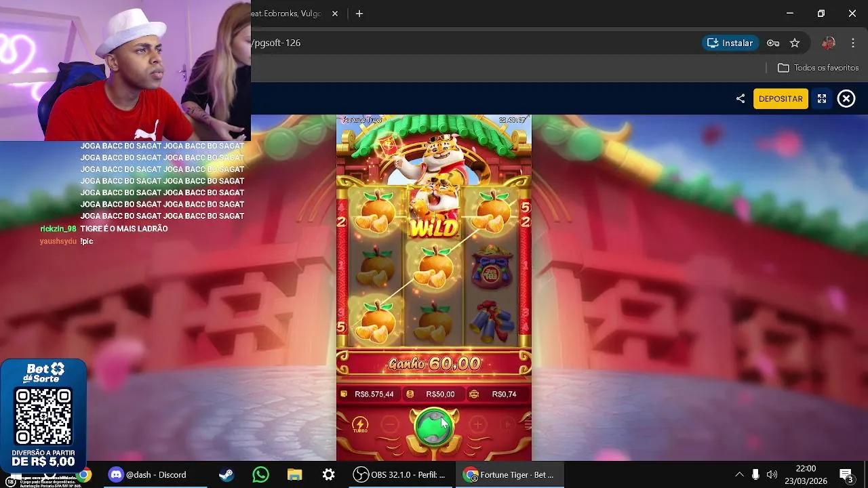Click the yaushsydu chat username
This screenshot has height=488, width=868.
pyautogui.click(x=58, y=241)
